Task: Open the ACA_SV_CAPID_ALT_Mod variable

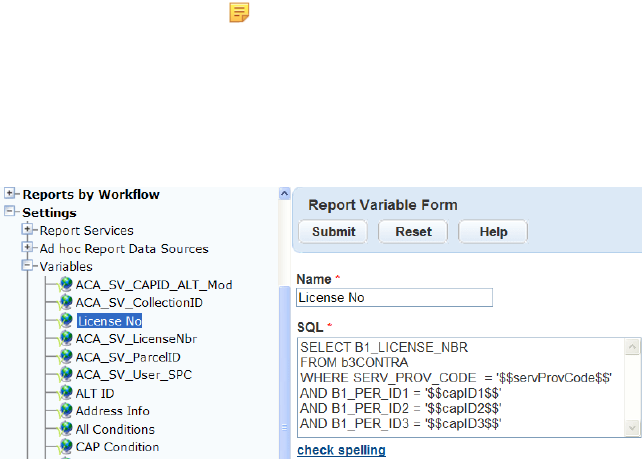Action: [x=154, y=285]
